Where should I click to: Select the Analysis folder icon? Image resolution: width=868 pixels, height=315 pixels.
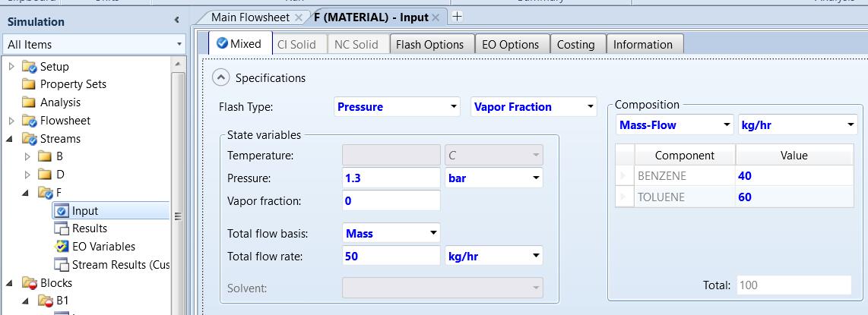[30, 102]
